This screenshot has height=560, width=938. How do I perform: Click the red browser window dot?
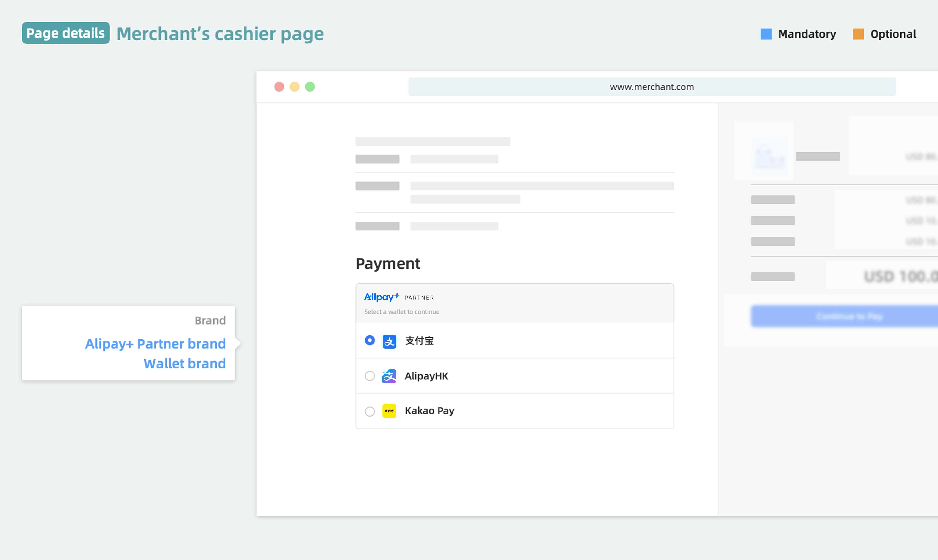point(279,87)
